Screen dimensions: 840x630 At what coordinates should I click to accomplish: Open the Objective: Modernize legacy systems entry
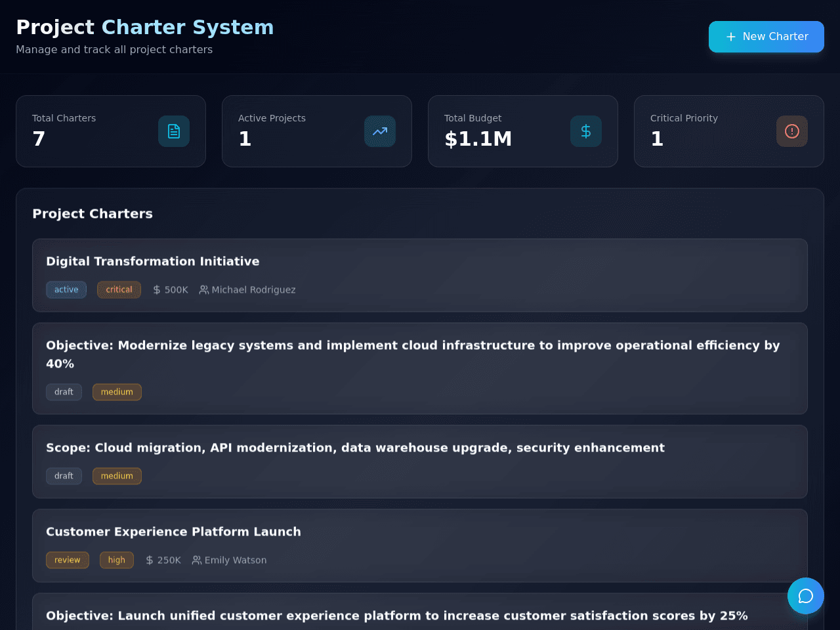tap(420, 368)
